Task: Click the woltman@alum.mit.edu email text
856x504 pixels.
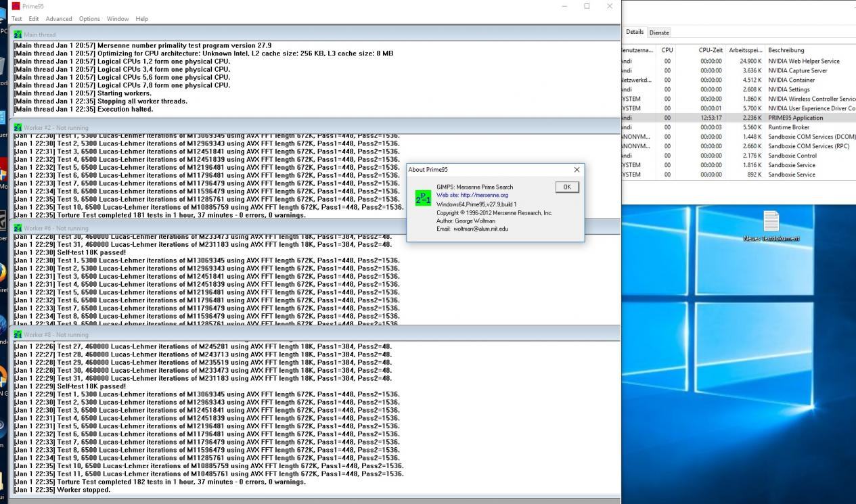Action: click(x=480, y=229)
